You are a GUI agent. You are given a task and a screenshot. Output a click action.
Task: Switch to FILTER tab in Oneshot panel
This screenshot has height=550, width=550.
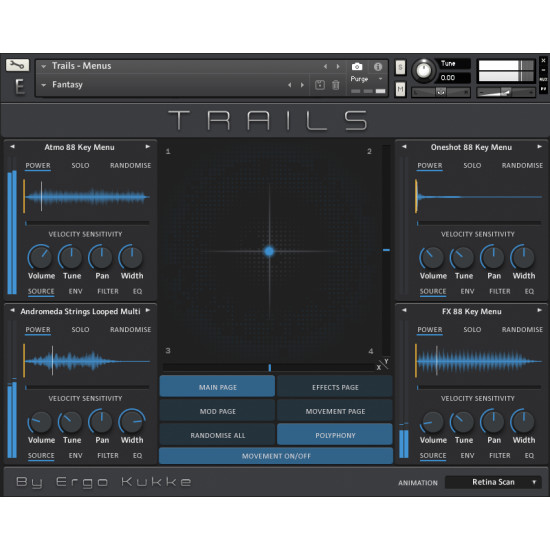coord(500,291)
